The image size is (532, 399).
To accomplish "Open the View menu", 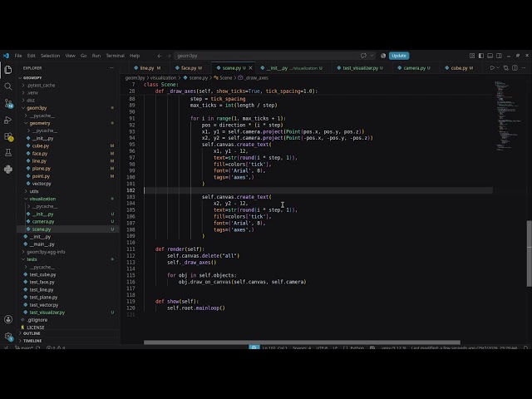I will point(70,56).
